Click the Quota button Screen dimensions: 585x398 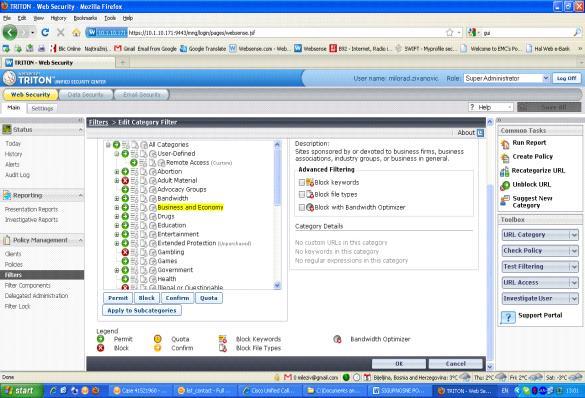(209, 298)
